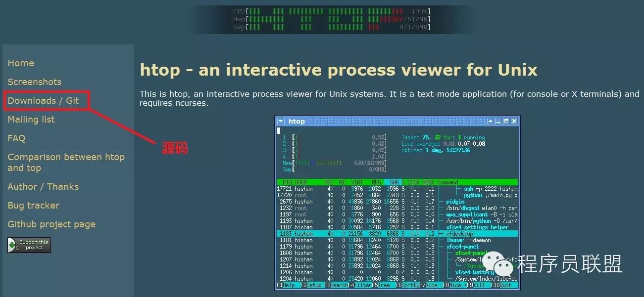Click F9 Kill in htop footer
Screen dimensions: 644x297
tap(478, 285)
